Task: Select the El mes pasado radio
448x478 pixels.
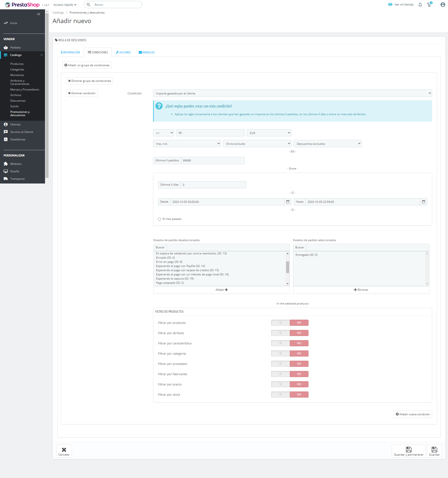Action: [160, 219]
